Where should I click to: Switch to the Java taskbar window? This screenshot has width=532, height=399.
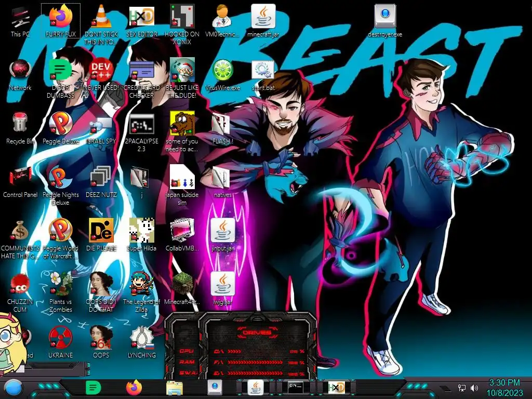tap(256, 388)
